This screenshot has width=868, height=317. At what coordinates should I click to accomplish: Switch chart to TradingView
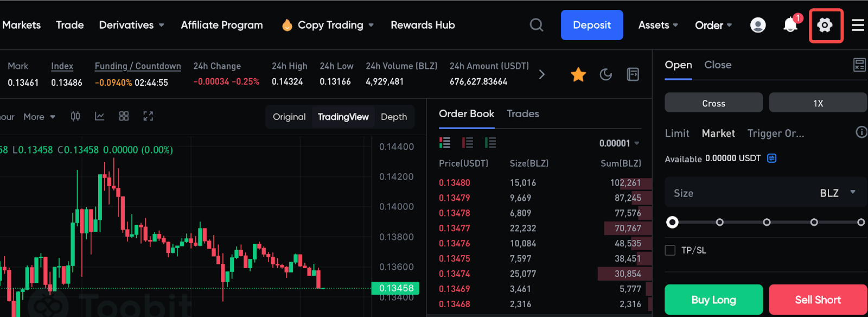pos(343,117)
